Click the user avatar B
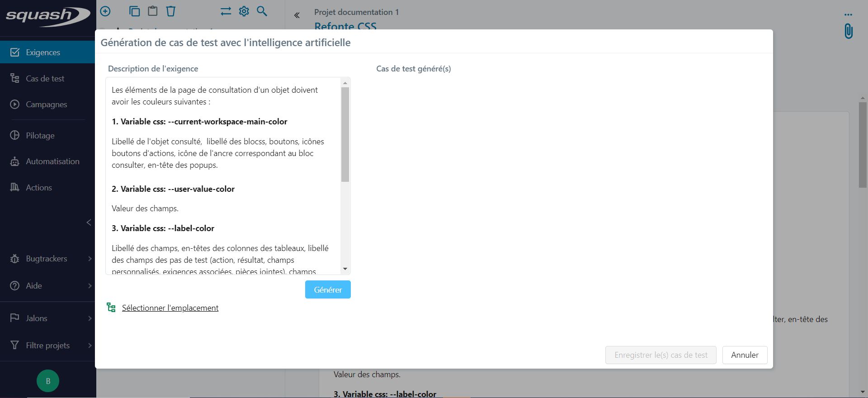Viewport: 868px width, 398px height. click(48, 381)
